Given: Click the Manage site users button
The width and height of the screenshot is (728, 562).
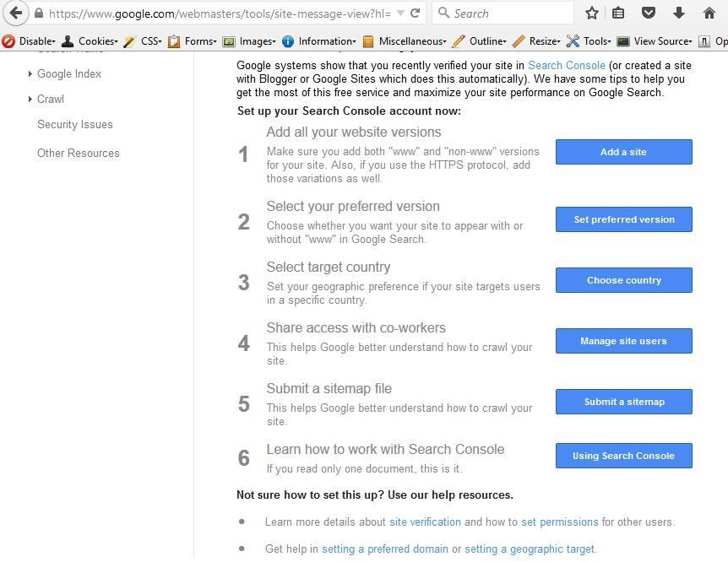Looking at the screenshot, I should [x=623, y=341].
